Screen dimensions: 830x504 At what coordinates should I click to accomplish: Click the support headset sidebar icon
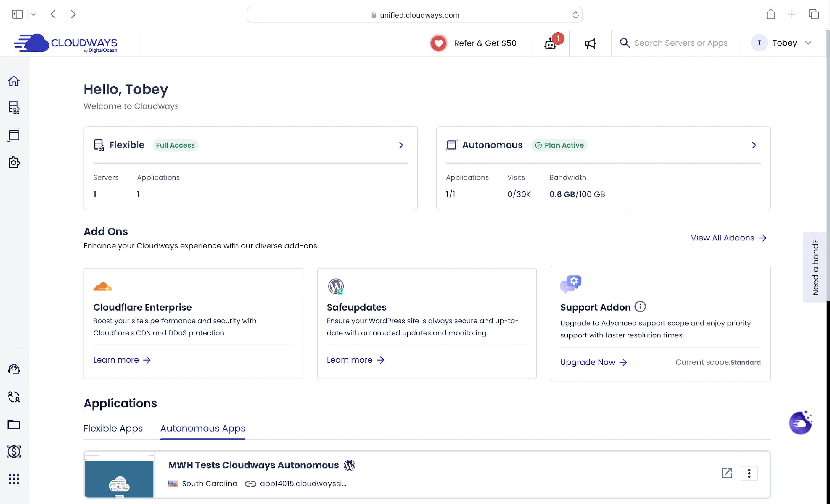pos(14,369)
